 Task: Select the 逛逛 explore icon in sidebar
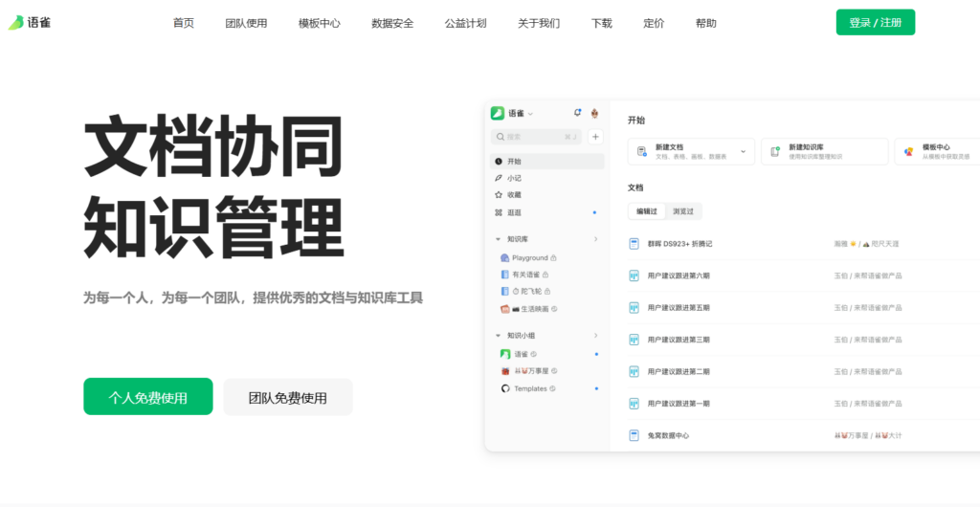tap(498, 212)
